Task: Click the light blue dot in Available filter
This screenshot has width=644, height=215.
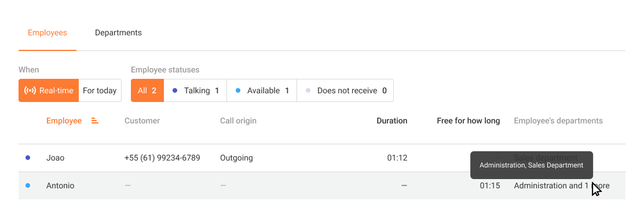Action: [x=238, y=91]
